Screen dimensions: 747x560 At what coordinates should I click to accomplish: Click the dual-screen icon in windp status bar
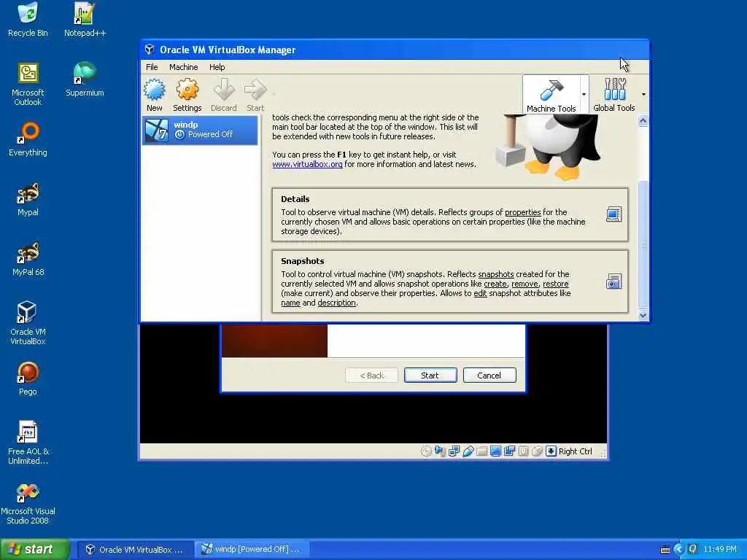tap(509, 451)
